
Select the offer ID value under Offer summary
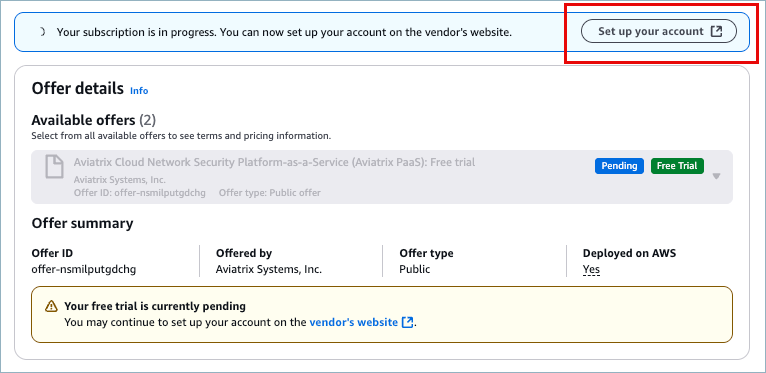tap(84, 269)
